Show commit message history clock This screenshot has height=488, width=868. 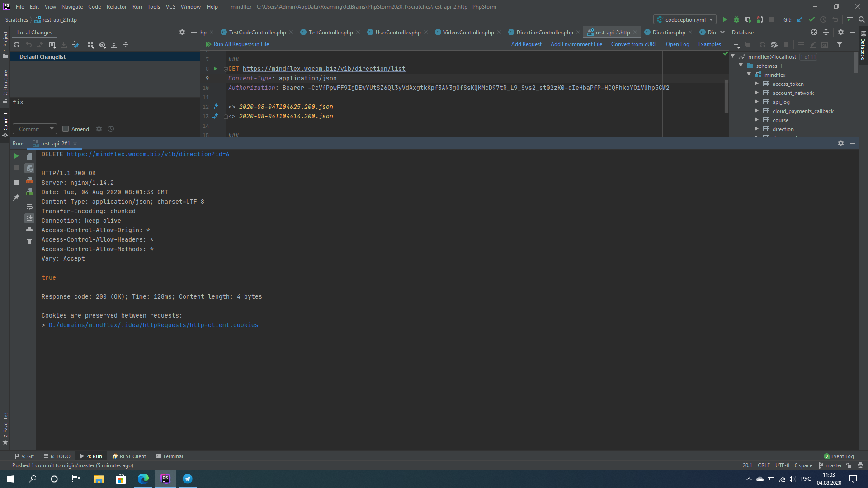click(111, 129)
